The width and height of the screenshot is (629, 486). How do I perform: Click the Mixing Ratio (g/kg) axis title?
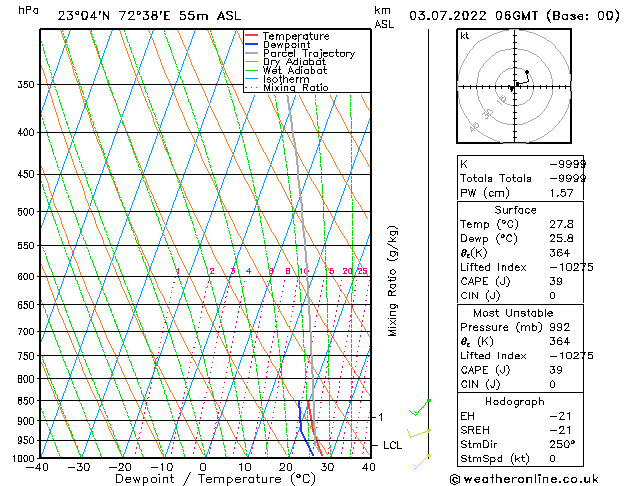[392, 281]
